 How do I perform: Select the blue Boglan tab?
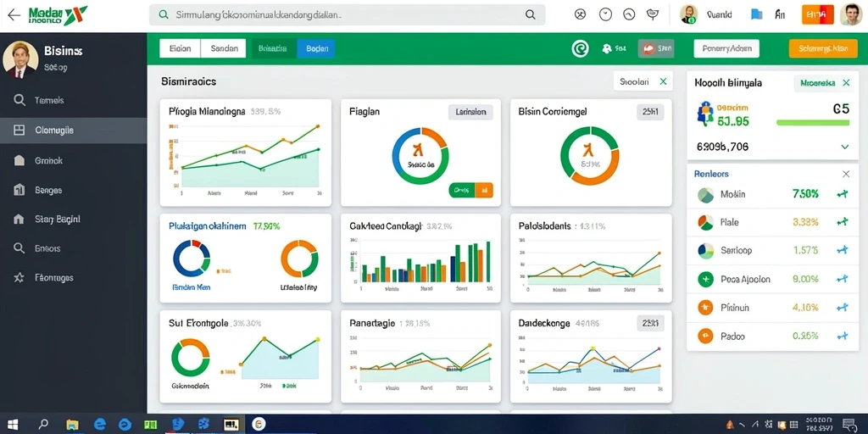tap(316, 48)
